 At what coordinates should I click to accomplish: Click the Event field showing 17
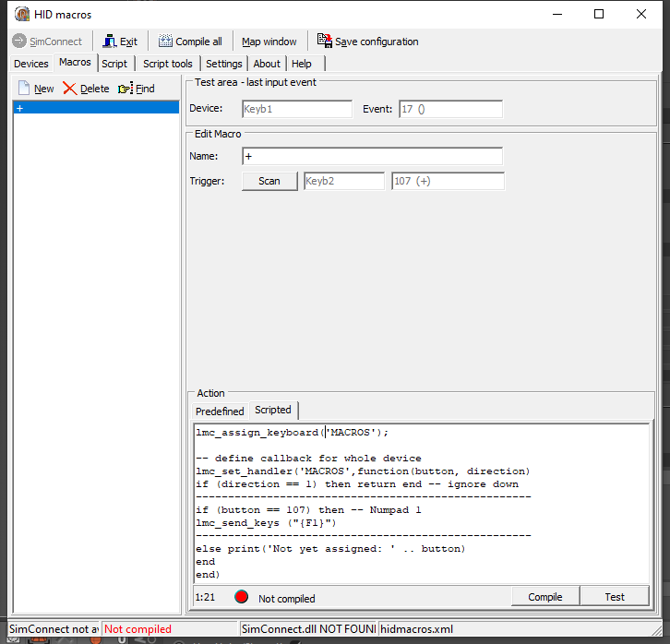(x=450, y=109)
